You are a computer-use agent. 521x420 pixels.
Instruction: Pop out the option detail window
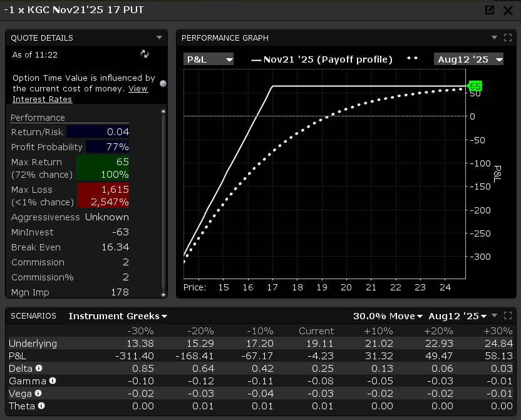click(x=490, y=10)
